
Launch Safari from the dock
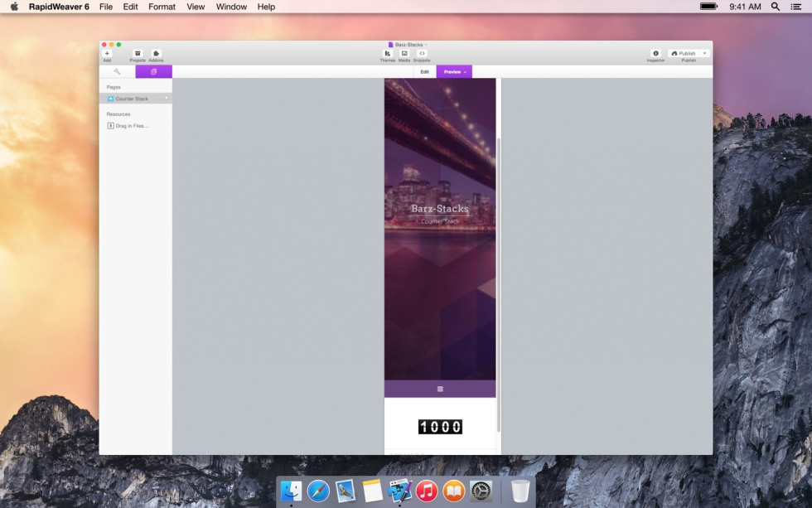(x=318, y=491)
